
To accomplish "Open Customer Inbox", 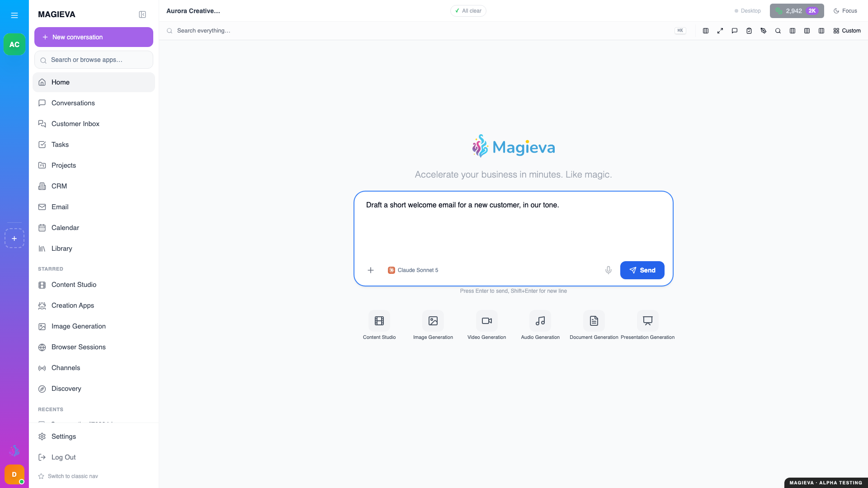I will click(94, 124).
